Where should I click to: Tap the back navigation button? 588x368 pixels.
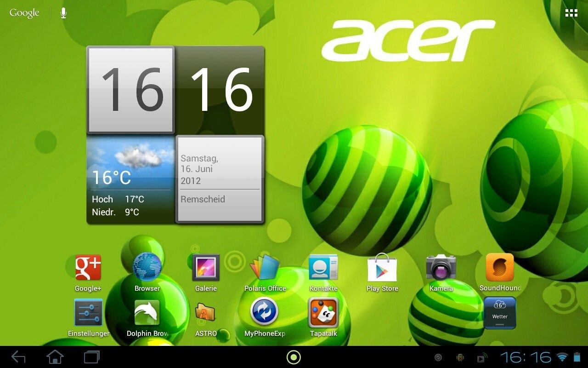tap(18, 357)
